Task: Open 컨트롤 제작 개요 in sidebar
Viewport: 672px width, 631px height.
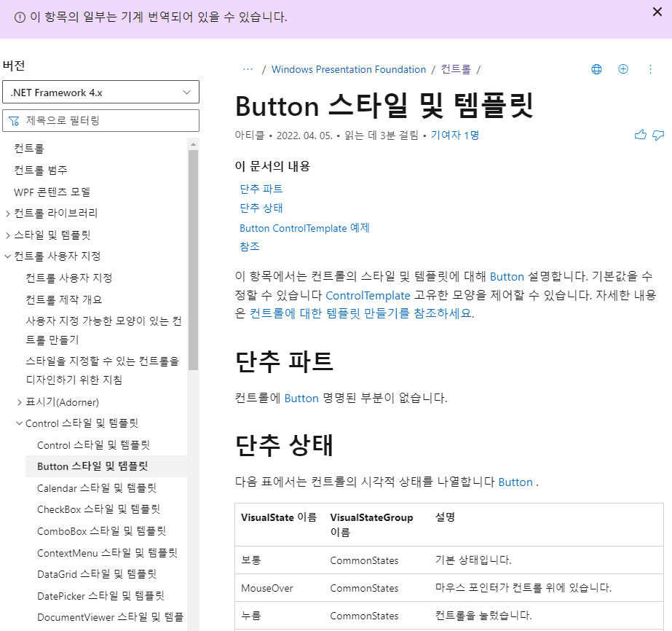Action: pyautogui.click(x=64, y=299)
